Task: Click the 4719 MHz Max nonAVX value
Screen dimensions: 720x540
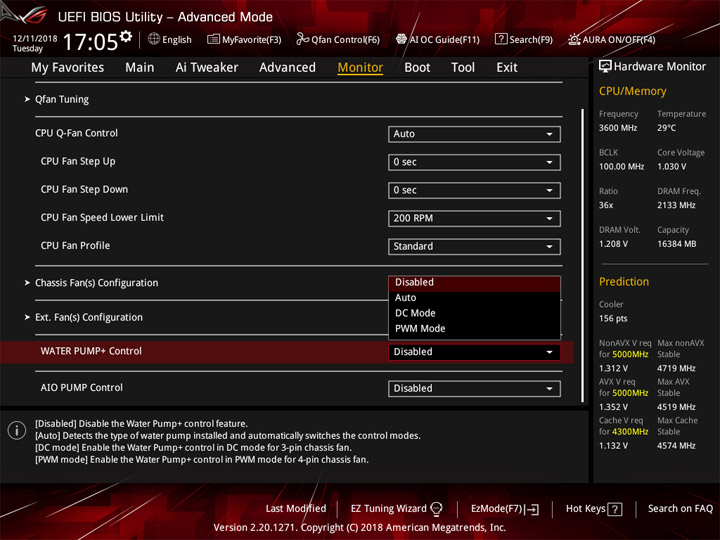Action: (x=676, y=368)
